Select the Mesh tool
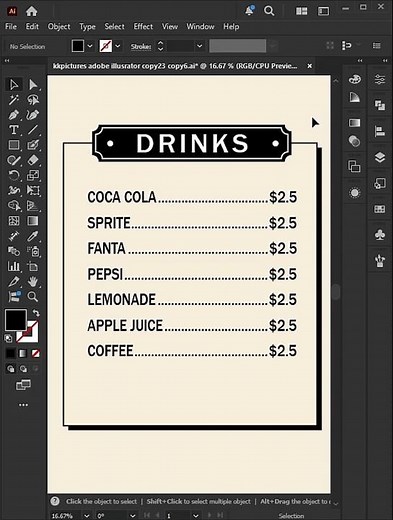393x520 pixels. [x=14, y=221]
